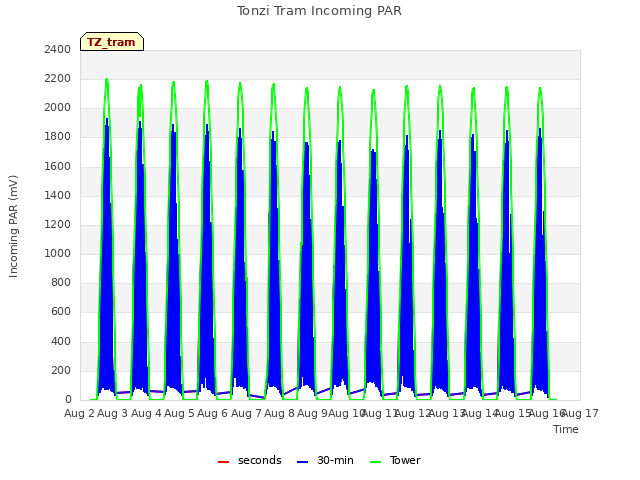The height and width of the screenshot is (480, 640).
Task: Click the 200 y-axis tick label
Action: (x=61, y=371)
